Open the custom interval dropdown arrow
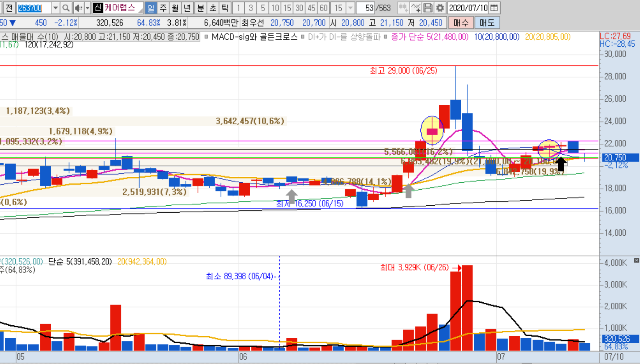 click(350, 8)
